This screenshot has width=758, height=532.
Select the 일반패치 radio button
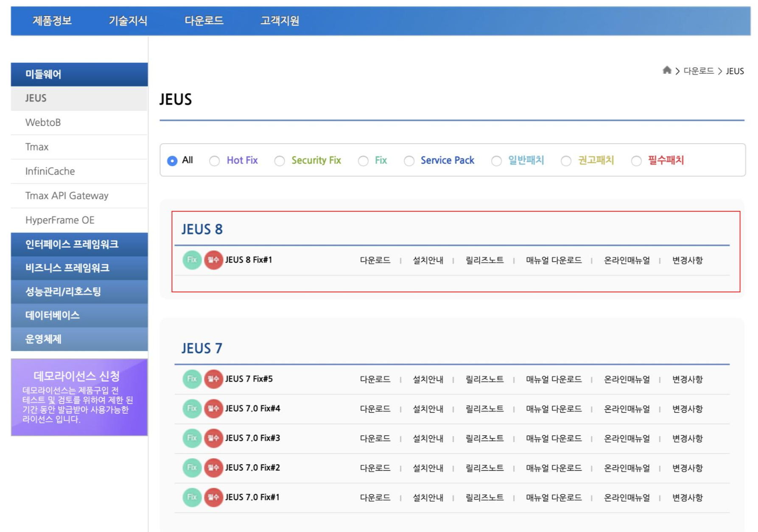pyautogui.click(x=497, y=161)
